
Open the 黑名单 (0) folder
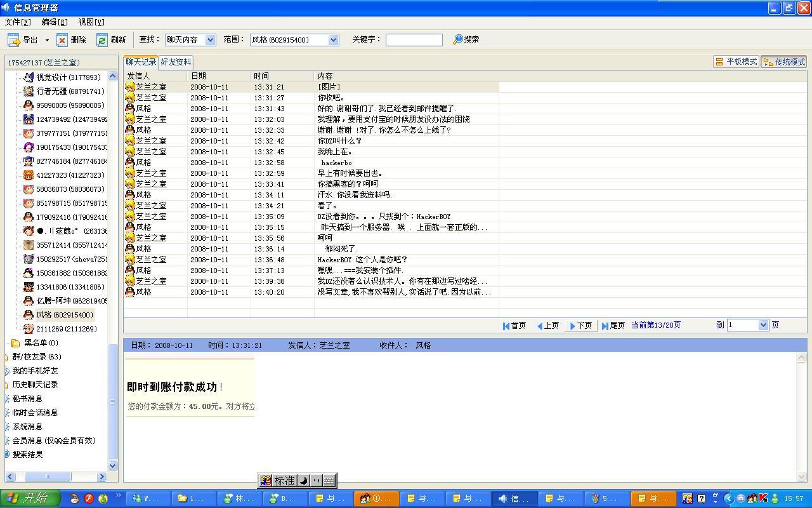click(x=41, y=343)
